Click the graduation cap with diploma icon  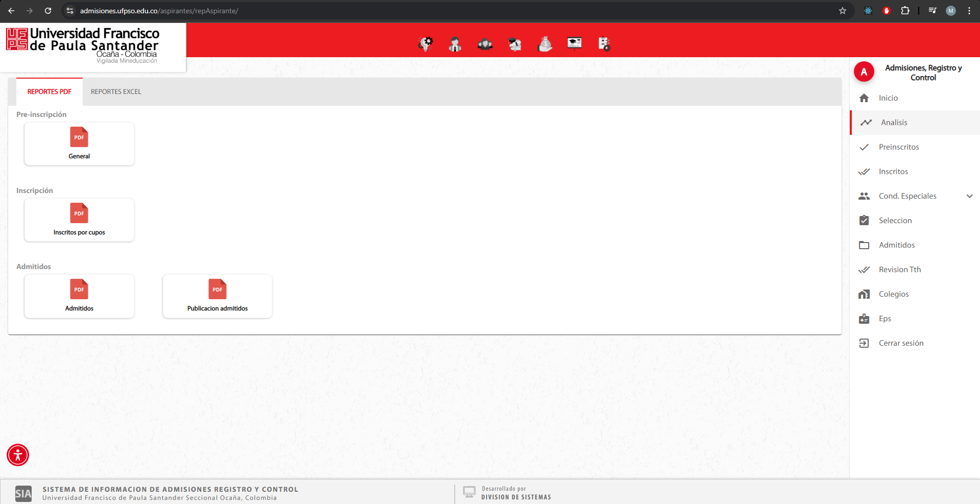coord(515,44)
